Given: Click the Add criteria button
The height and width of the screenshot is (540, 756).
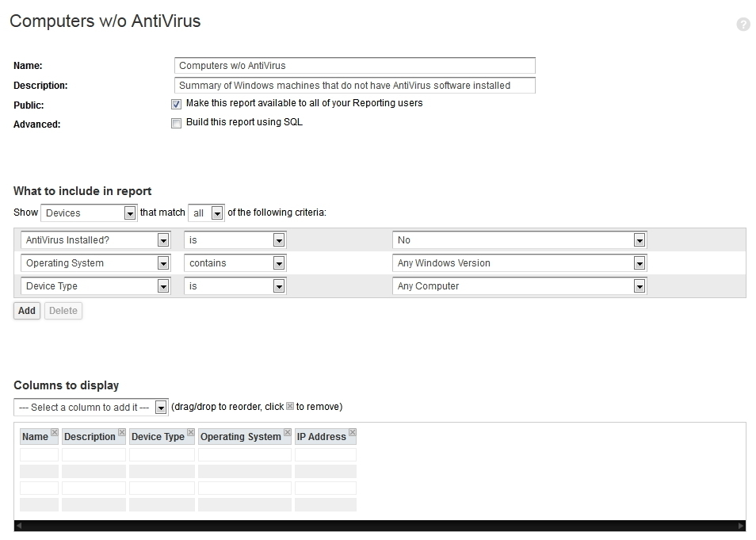Looking at the screenshot, I should (26, 311).
